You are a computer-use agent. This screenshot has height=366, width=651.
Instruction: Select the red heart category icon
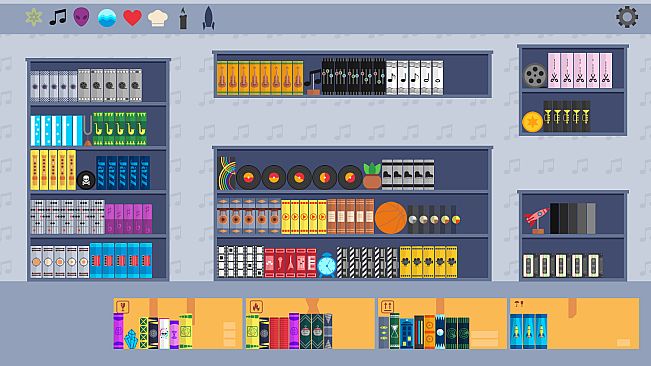tap(132, 18)
